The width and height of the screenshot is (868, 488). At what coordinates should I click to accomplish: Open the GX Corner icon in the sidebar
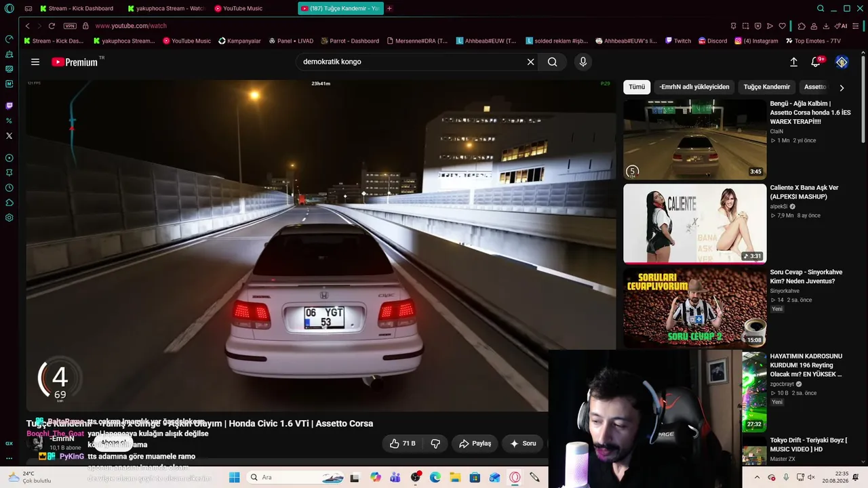click(9, 443)
